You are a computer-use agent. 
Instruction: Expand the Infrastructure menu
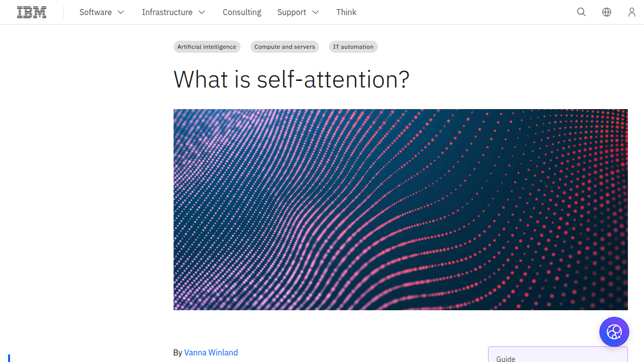click(174, 12)
